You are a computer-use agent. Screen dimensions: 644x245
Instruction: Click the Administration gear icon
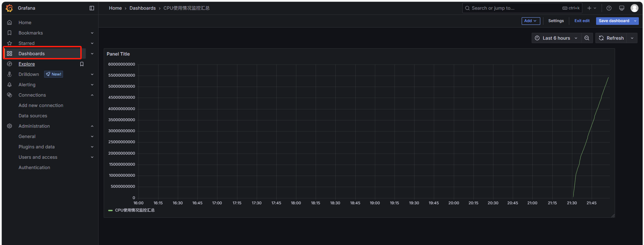(x=10, y=126)
